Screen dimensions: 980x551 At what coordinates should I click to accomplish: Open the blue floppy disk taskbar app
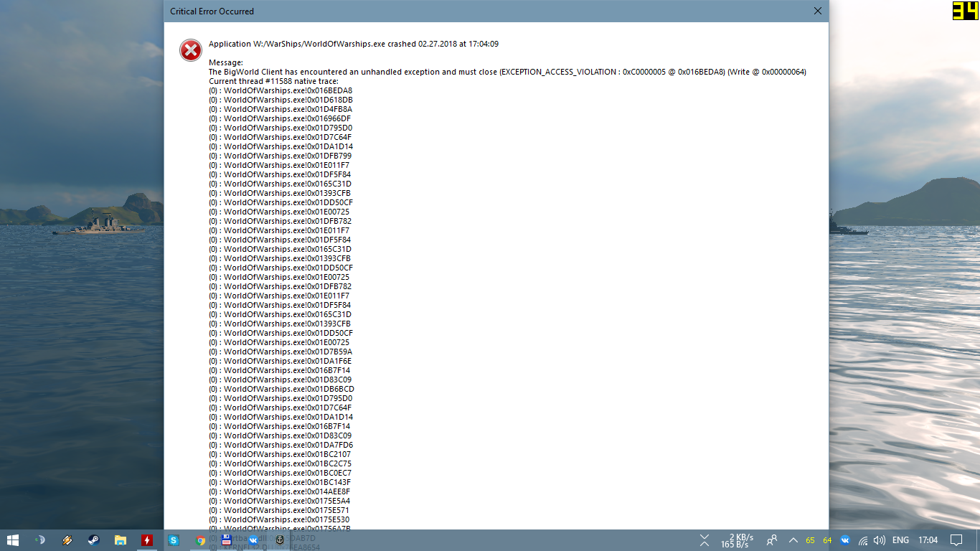[227, 540]
